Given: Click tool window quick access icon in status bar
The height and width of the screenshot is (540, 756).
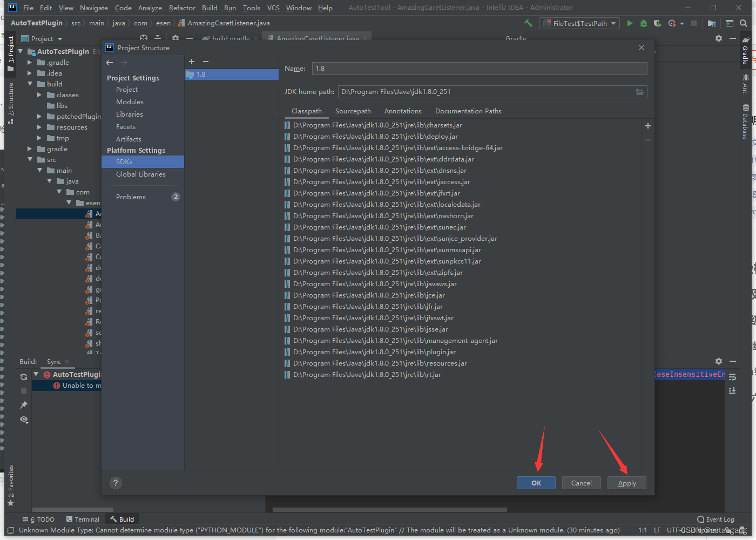Looking at the screenshot, I should point(10,530).
